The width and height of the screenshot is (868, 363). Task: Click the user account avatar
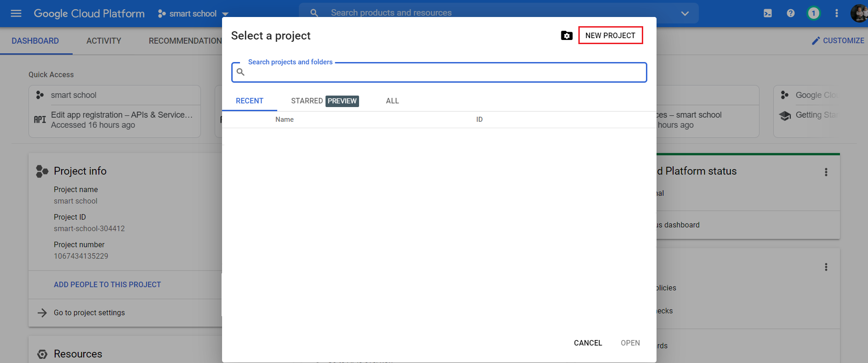pos(858,13)
